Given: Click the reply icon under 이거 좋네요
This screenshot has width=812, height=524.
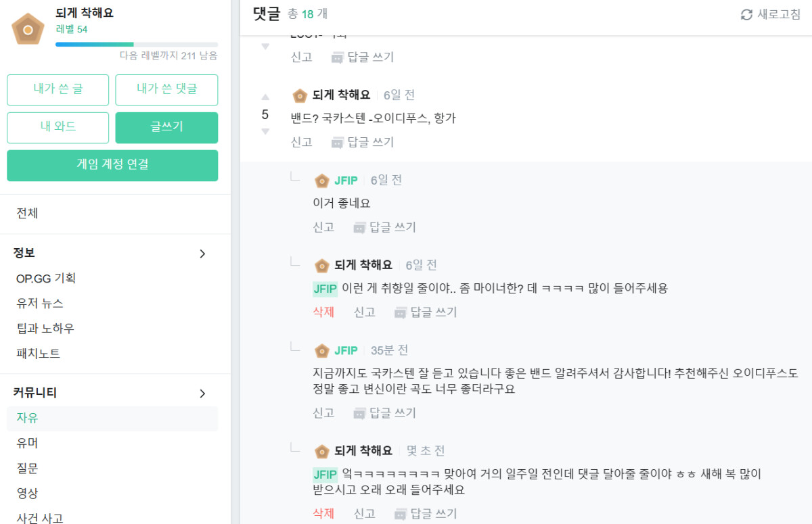Looking at the screenshot, I should [x=359, y=227].
